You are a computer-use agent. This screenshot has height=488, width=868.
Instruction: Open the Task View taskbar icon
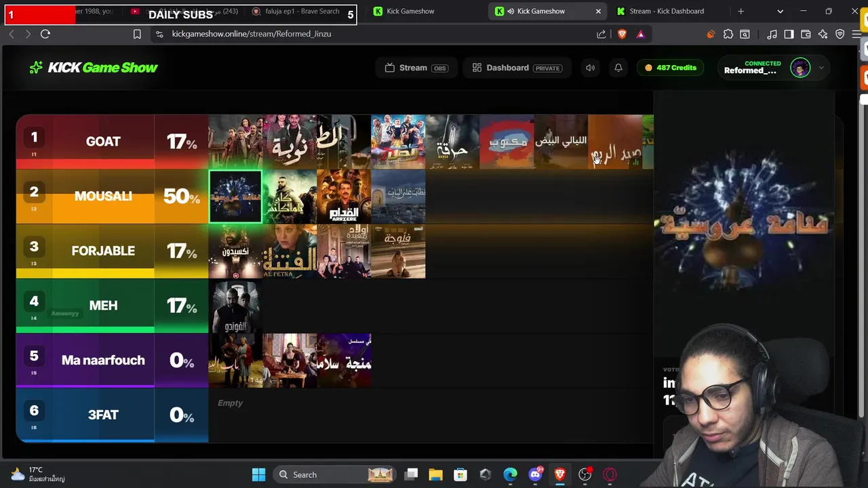coord(411,474)
